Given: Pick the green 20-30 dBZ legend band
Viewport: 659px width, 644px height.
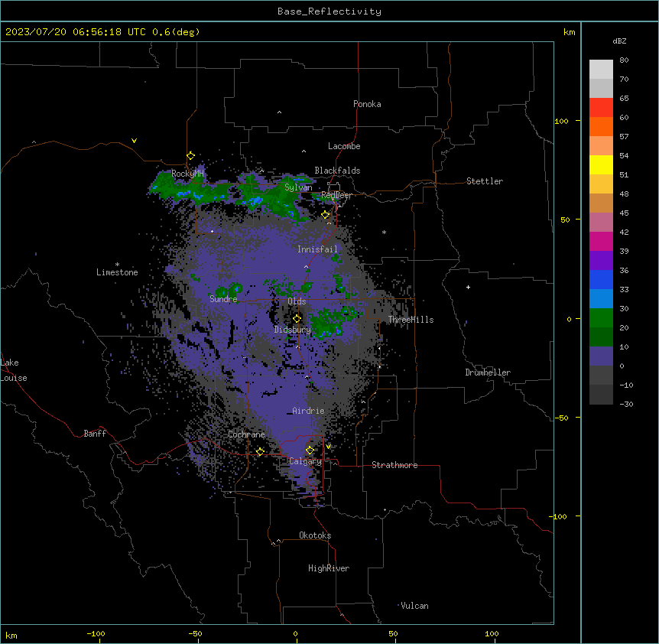Looking at the screenshot, I should coord(601,318).
